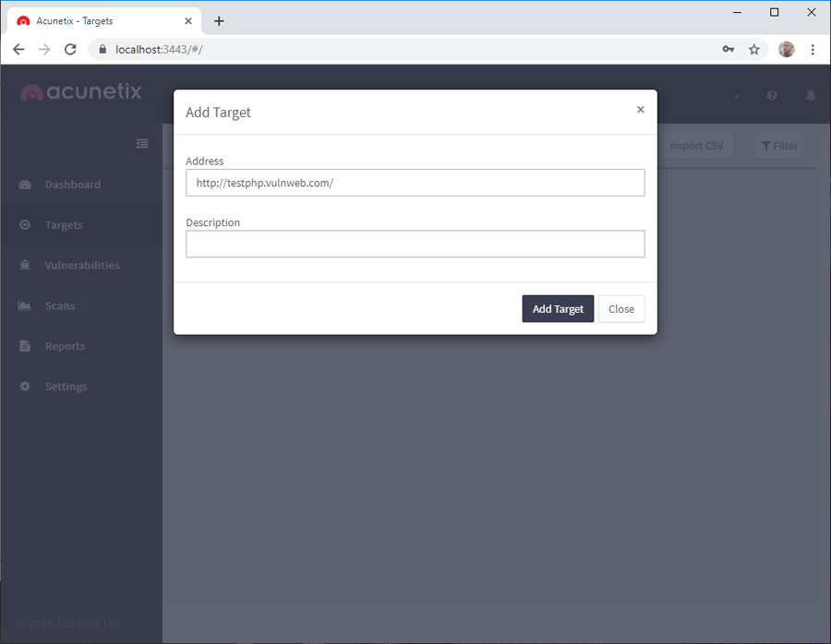Open the Chrome profile avatar

click(786, 49)
